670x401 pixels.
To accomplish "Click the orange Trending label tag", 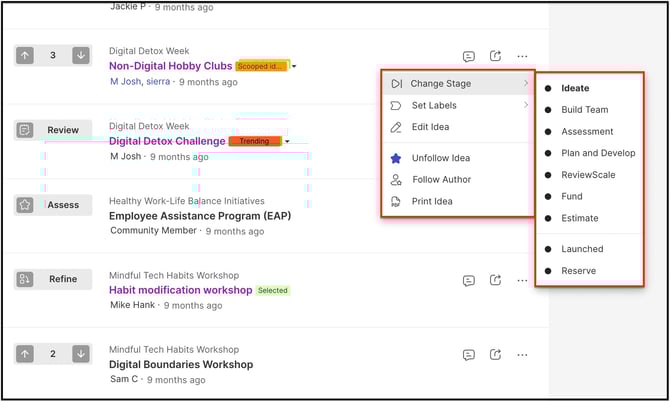I will coord(254,142).
